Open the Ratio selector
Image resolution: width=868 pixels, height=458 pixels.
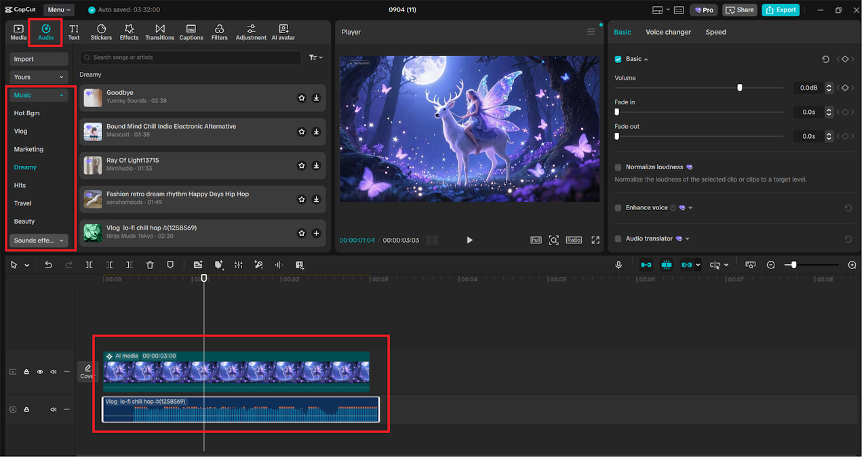click(574, 240)
